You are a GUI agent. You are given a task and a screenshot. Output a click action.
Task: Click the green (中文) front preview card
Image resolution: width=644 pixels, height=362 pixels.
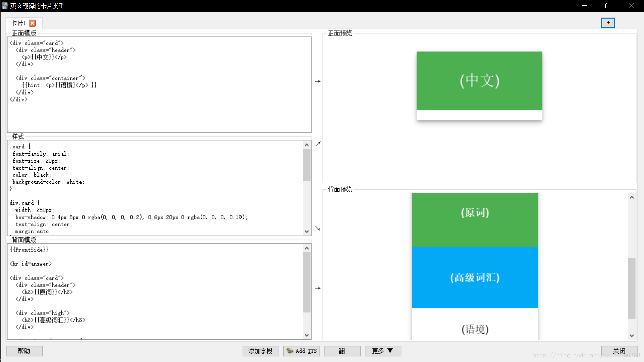click(x=479, y=80)
